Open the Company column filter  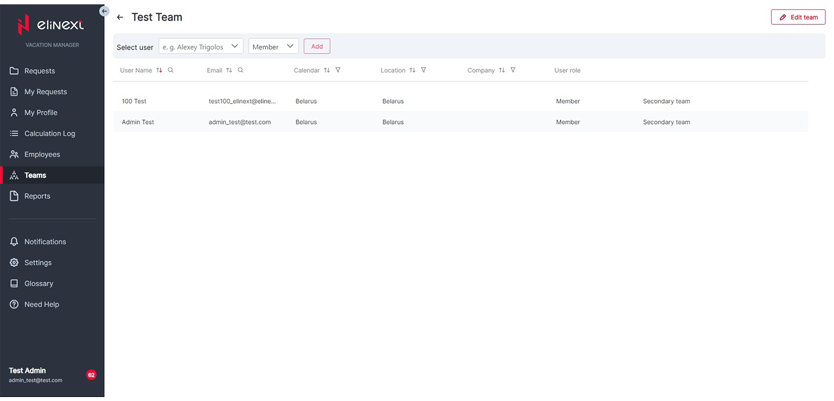pyautogui.click(x=513, y=70)
